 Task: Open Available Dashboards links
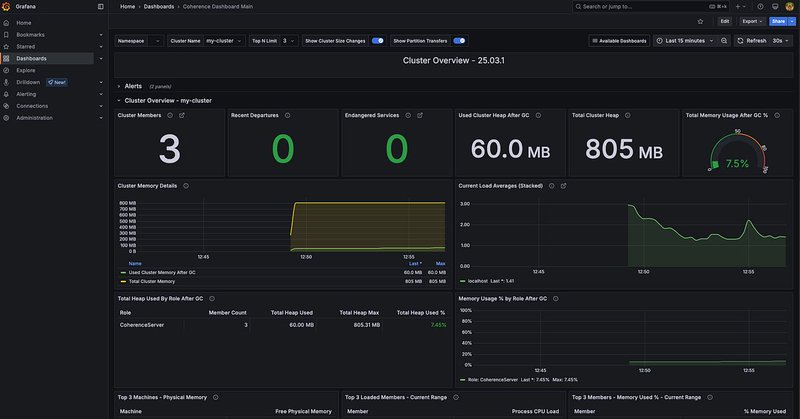(x=619, y=41)
